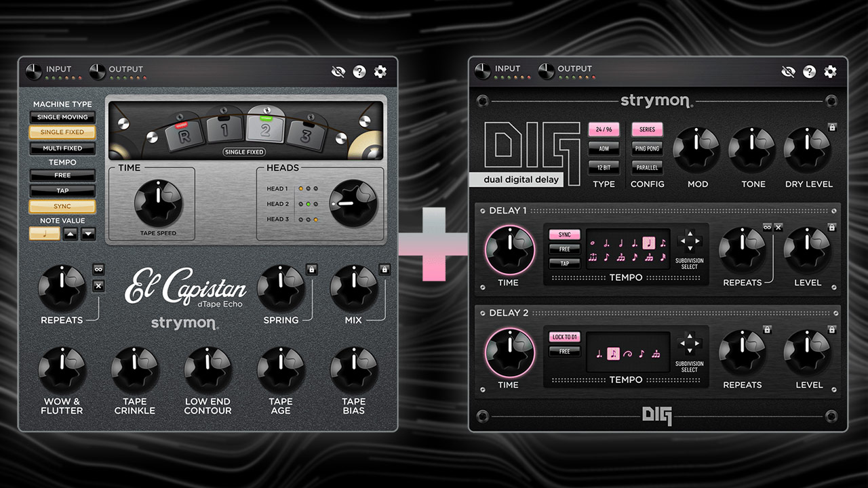Select ADM delay type in DIG
The height and width of the screenshot is (488, 868).
(x=604, y=148)
